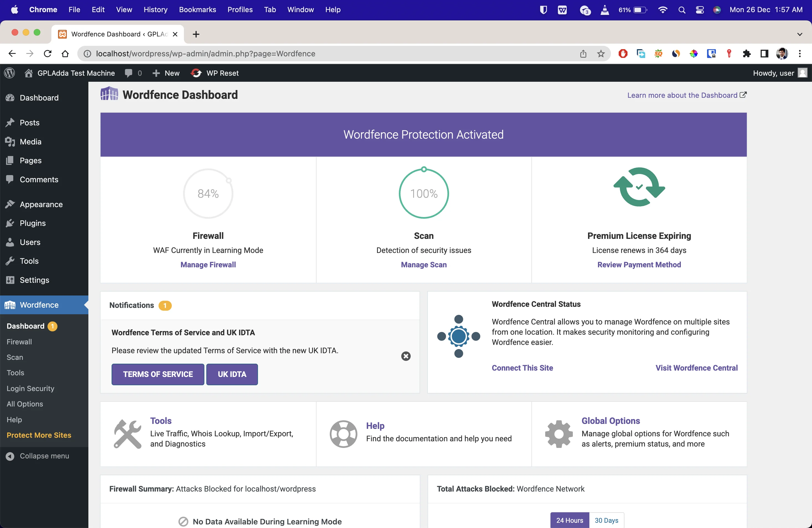
Task: Click Connect This Site link
Action: pyautogui.click(x=522, y=368)
